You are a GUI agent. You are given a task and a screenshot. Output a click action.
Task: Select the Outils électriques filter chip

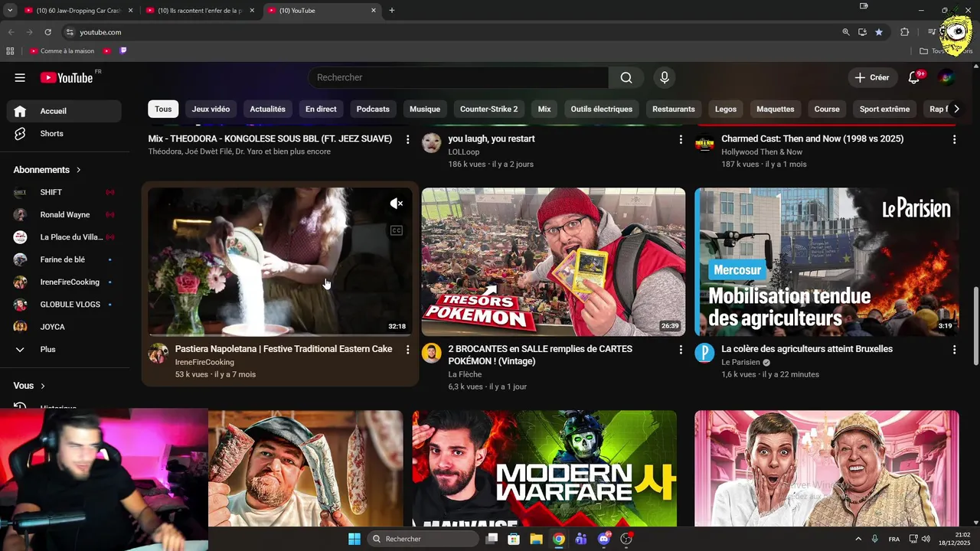[x=601, y=109]
